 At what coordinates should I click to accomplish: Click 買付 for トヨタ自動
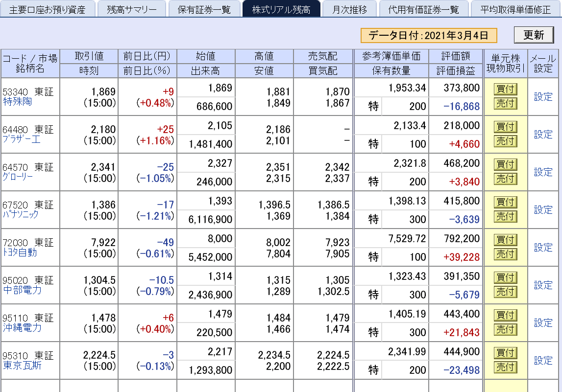(x=505, y=239)
